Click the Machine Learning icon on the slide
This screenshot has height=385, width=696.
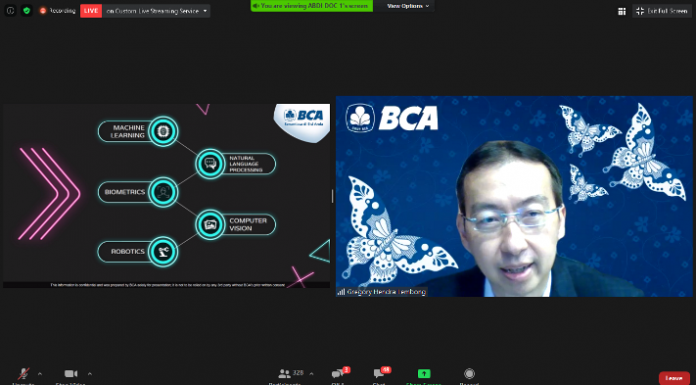click(163, 131)
